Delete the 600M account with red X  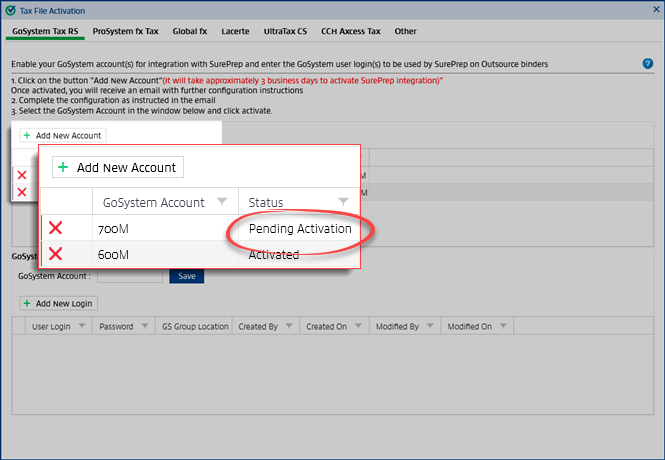(x=56, y=254)
